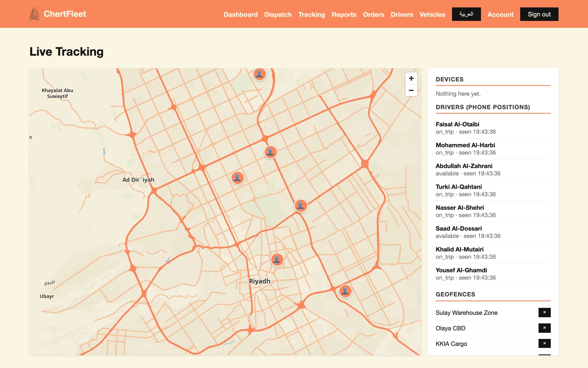Open the Dashboard page
588x368 pixels.
point(240,14)
